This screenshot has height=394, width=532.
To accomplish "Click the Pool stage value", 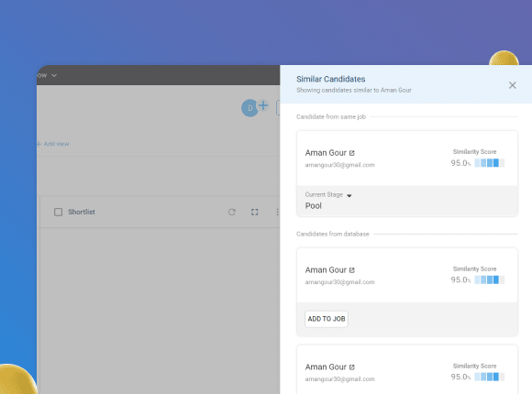I will click(x=313, y=206).
